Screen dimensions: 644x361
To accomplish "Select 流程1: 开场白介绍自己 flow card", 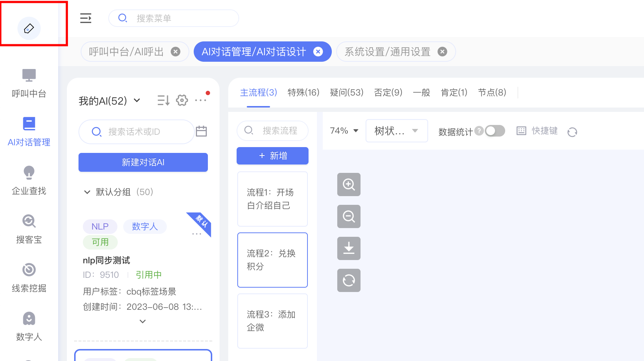I will pos(273,199).
